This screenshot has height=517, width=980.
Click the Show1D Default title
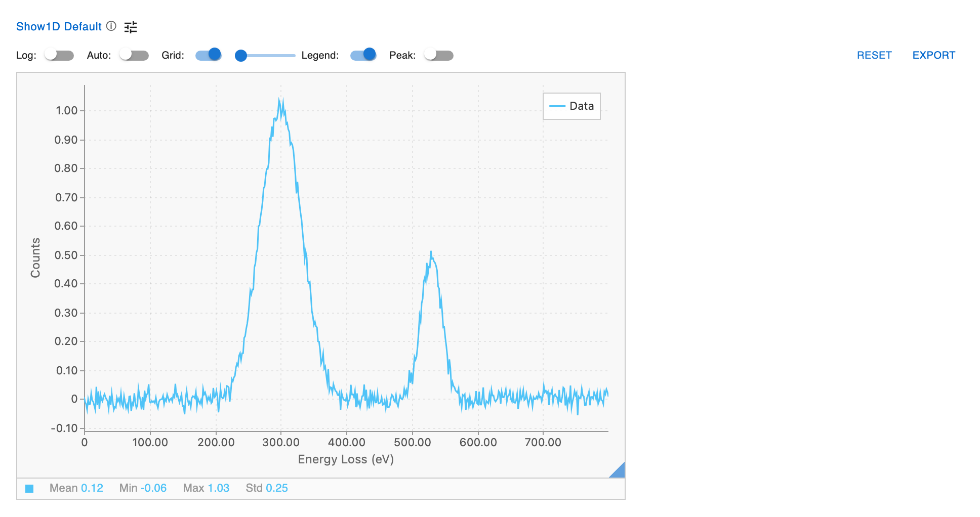click(x=59, y=26)
